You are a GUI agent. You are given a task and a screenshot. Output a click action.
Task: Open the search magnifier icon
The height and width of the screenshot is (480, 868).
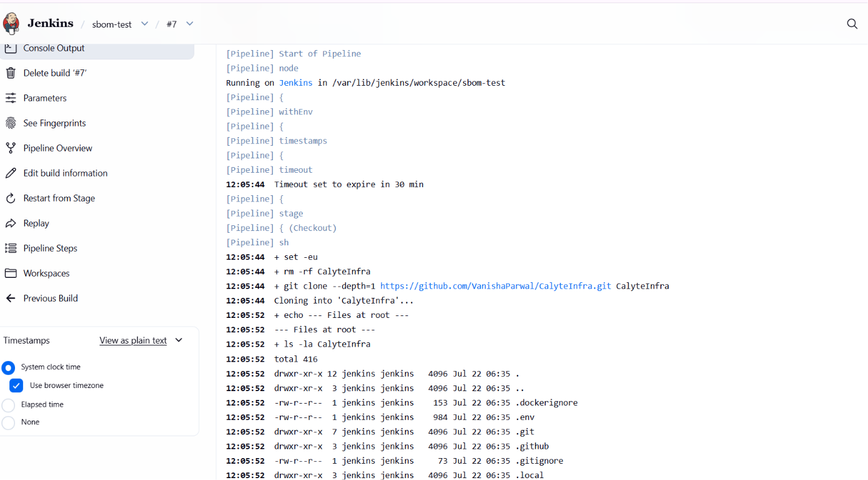(852, 24)
